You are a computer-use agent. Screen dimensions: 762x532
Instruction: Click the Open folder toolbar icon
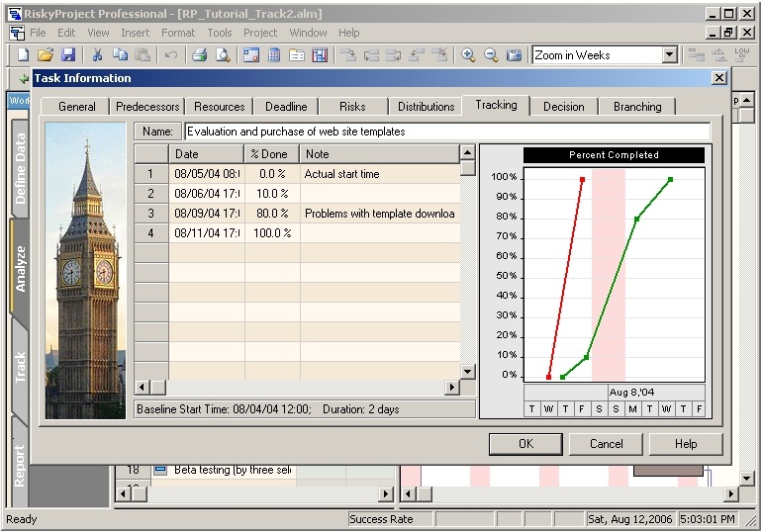point(46,54)
